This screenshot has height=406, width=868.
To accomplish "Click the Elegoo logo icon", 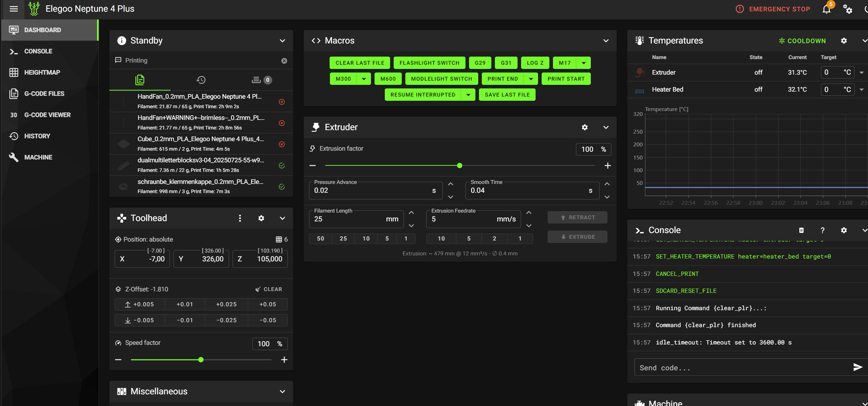I will click(34, 9).
